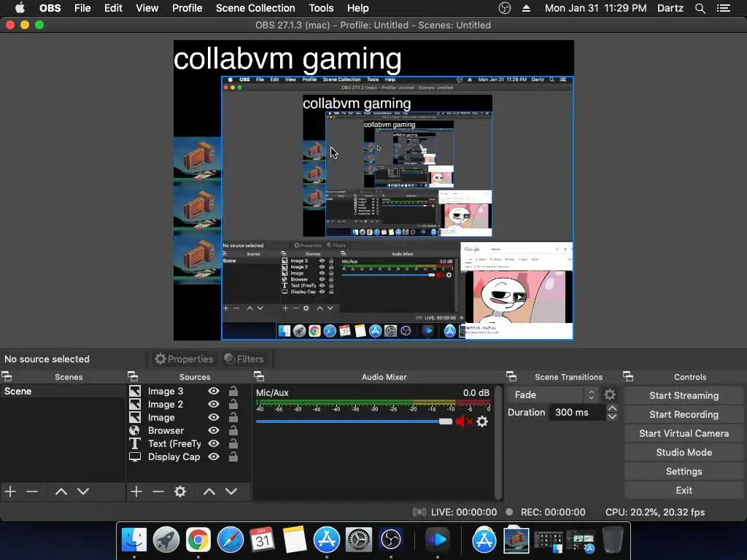Image resolution: width=747 pixels, height=560 pixels.
Task: Open Spotlight search in menu bar
Action: pyautogui.click(x=700, y=8)
